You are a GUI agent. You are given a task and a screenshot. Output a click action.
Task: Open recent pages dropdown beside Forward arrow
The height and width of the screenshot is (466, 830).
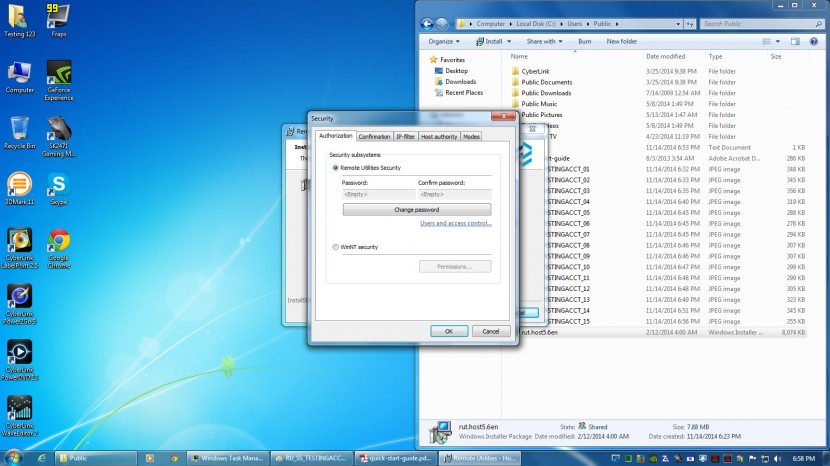click(x=452, y=24)
